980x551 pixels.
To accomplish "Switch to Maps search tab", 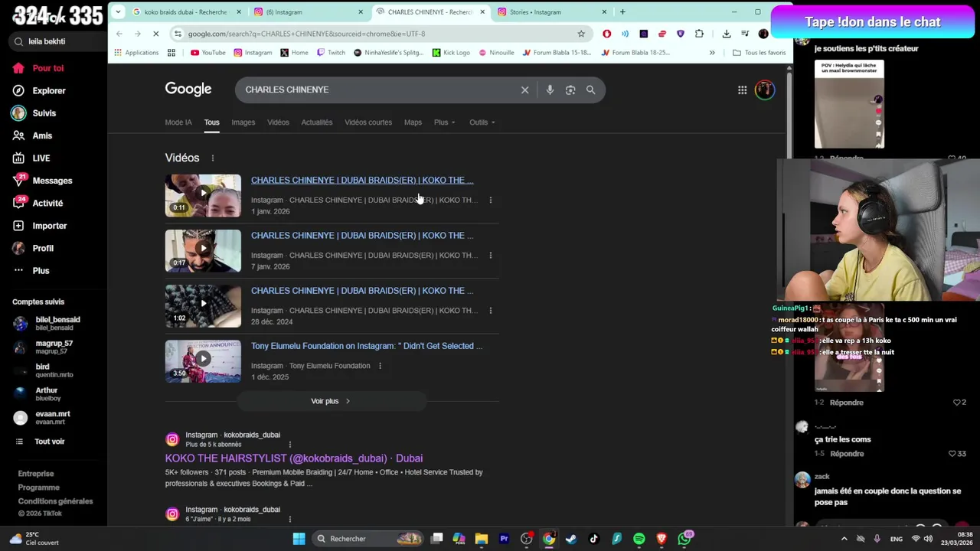I will click(x=413, y=122).
